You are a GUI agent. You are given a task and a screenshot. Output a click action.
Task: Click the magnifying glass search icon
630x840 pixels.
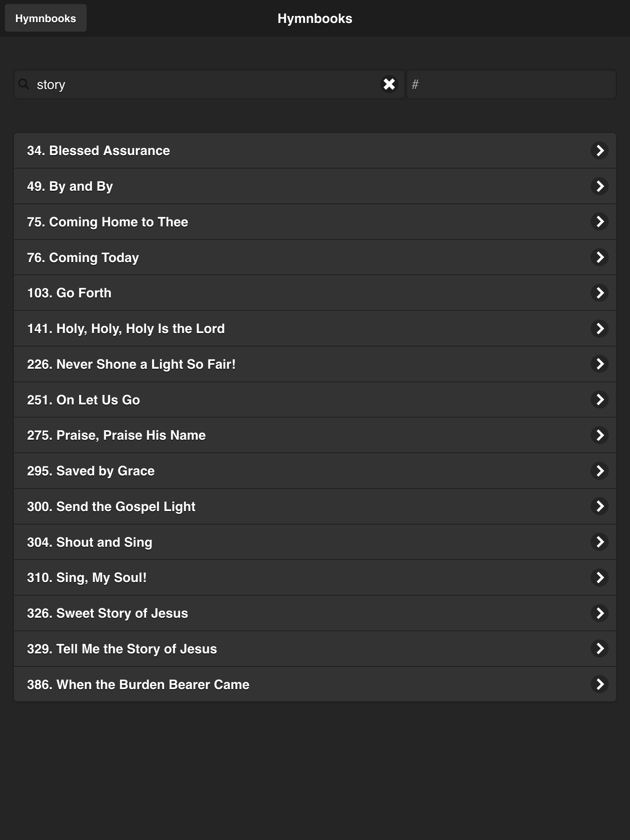coord(24,84)
